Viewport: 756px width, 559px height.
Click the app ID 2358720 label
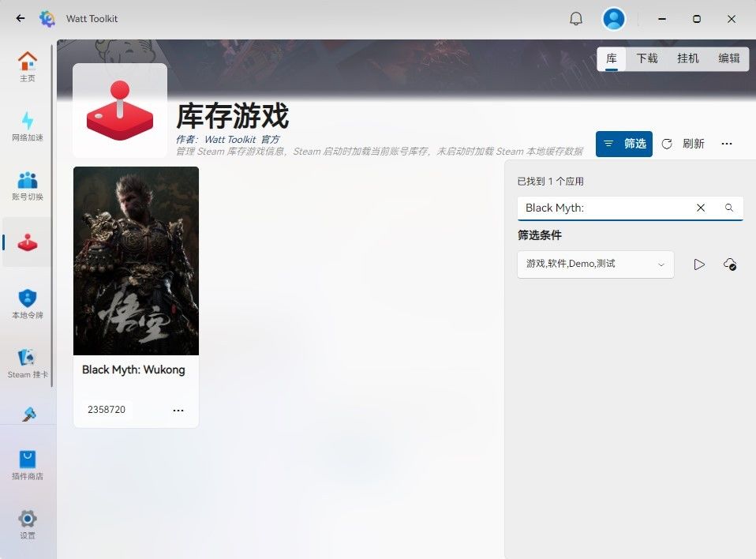[x=107, y=410]
